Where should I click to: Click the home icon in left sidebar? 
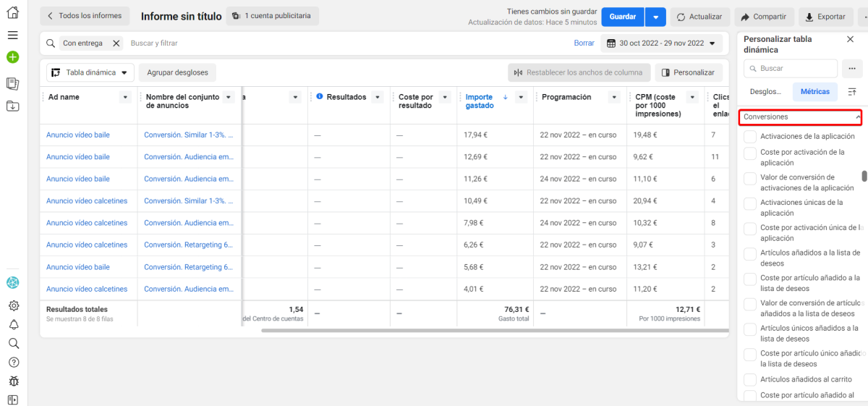tap(12, 13)
